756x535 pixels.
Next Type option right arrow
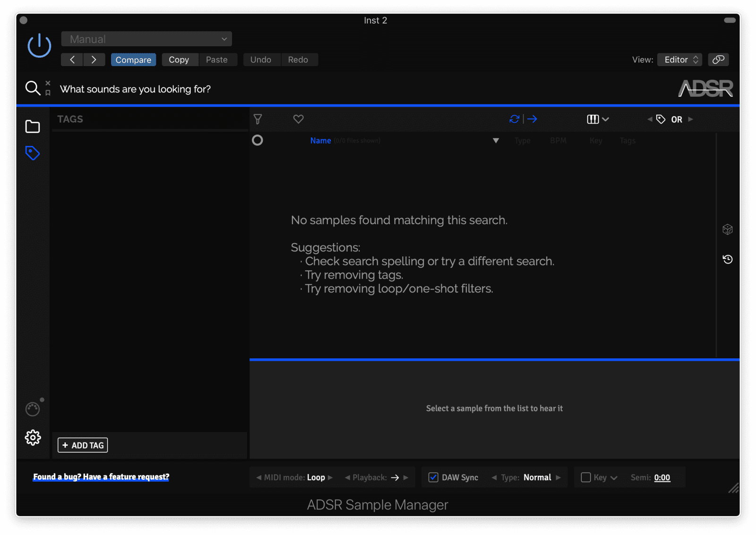click(x=558, y=477)
